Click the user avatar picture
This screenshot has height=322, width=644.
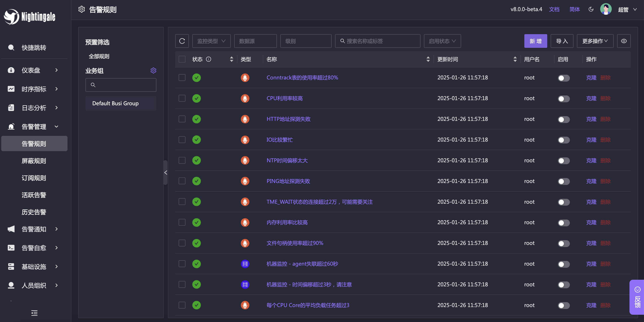606,9
